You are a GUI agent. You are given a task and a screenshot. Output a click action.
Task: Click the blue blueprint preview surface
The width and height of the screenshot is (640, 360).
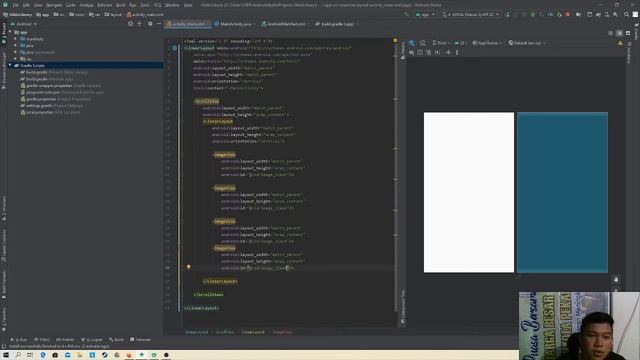(562, 192)
